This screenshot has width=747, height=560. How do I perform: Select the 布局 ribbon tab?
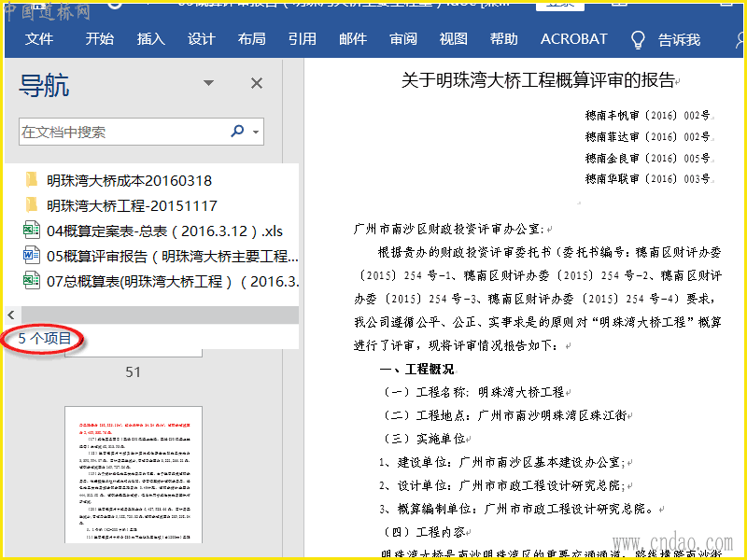251,39
